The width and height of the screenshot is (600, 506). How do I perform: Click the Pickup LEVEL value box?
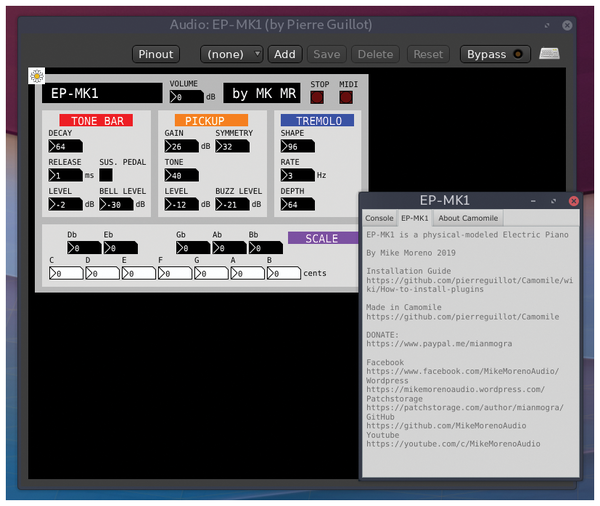pos(182,204)
